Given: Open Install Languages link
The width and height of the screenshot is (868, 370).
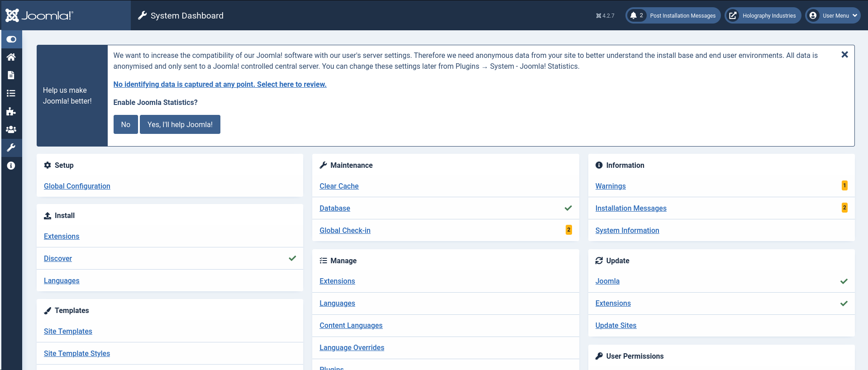Looking at the screenshot, I should click(x=62, y=280).
